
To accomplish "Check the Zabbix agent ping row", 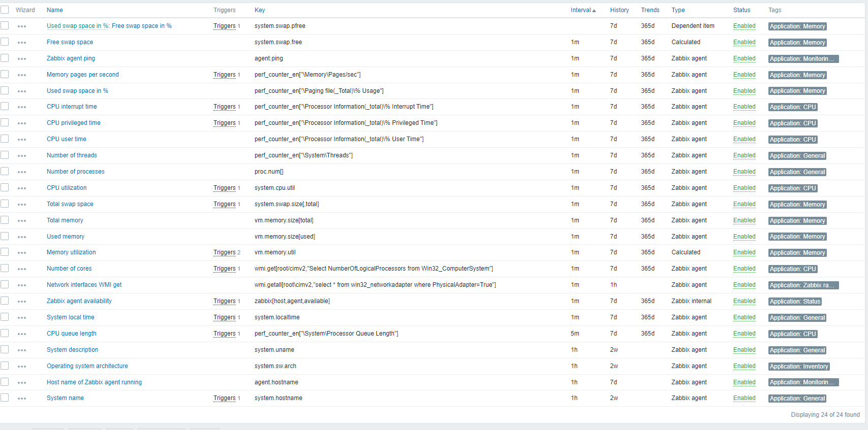I will tap(5, 58).
